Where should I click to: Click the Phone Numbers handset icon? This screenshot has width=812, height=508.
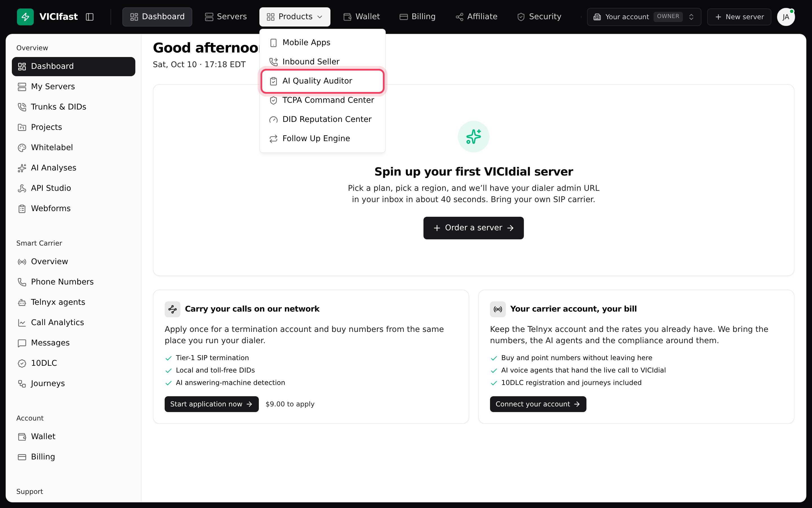tap(22, 282)
